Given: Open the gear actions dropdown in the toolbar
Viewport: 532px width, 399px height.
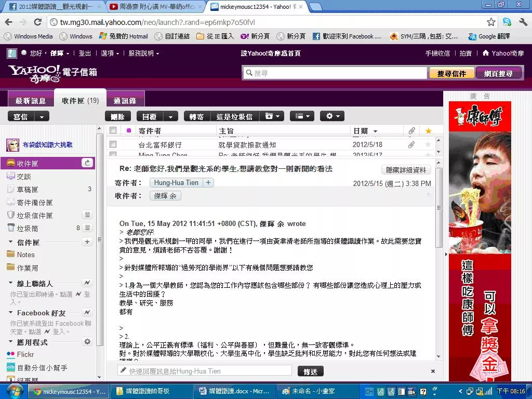Looking at the screenshot, I should click(332, 116).
